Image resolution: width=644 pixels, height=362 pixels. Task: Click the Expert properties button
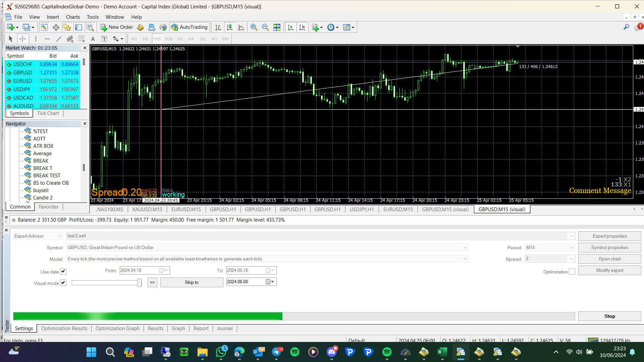pos(609,236)
